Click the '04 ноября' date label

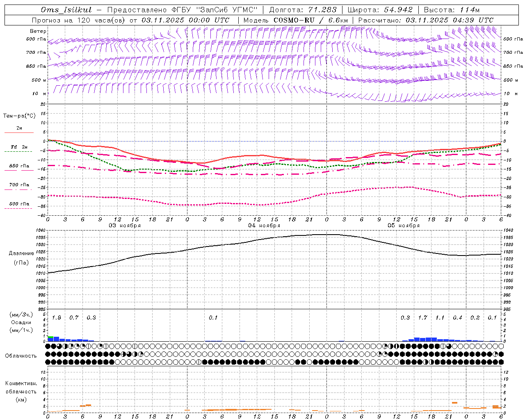pyautogui.click(x=264, y=226)
